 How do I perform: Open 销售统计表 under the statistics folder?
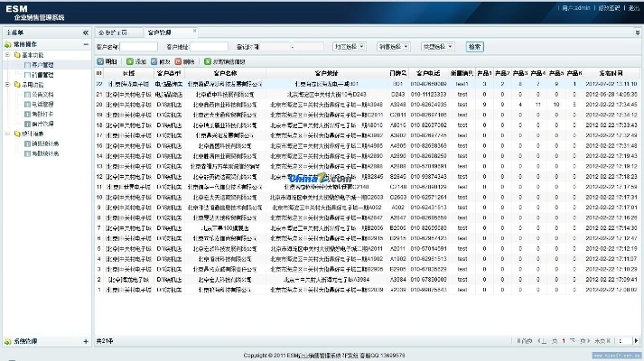pyautogui.click(x=45, y=143)
